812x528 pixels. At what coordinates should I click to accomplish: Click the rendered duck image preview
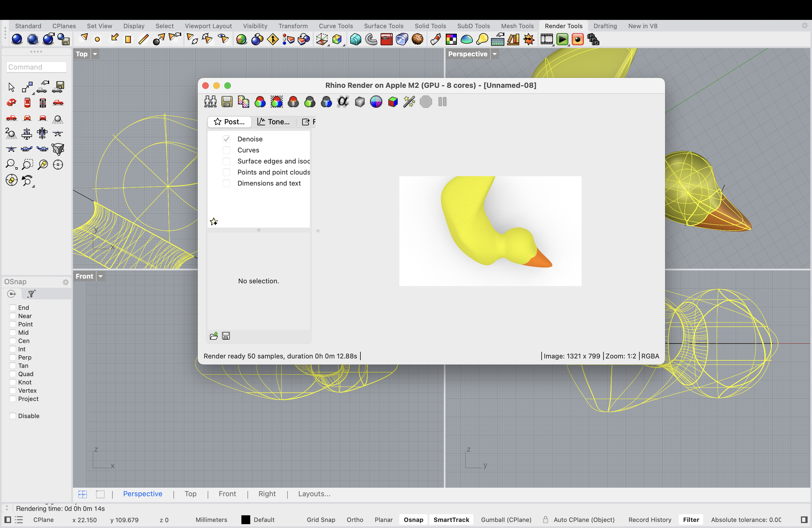490,231
